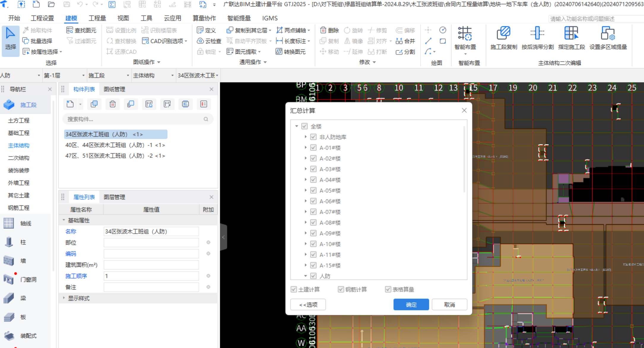Click the 指定施工段 icon

pyautogui.click(x=571, y=33)
